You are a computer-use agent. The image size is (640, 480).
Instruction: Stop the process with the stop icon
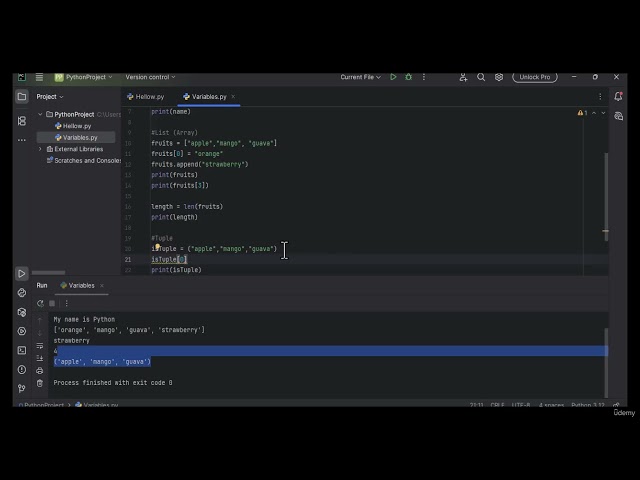tap(52, 303)
